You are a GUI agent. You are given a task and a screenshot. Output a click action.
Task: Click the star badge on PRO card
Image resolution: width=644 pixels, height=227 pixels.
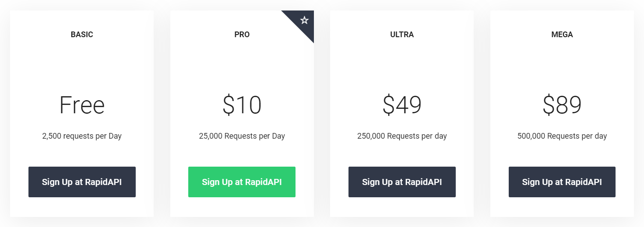305,20
